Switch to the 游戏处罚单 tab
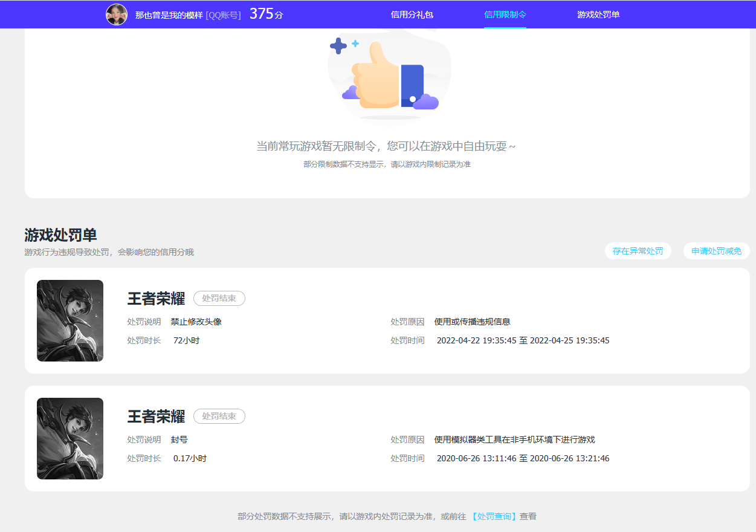756x532 pixels. point(598,15)
